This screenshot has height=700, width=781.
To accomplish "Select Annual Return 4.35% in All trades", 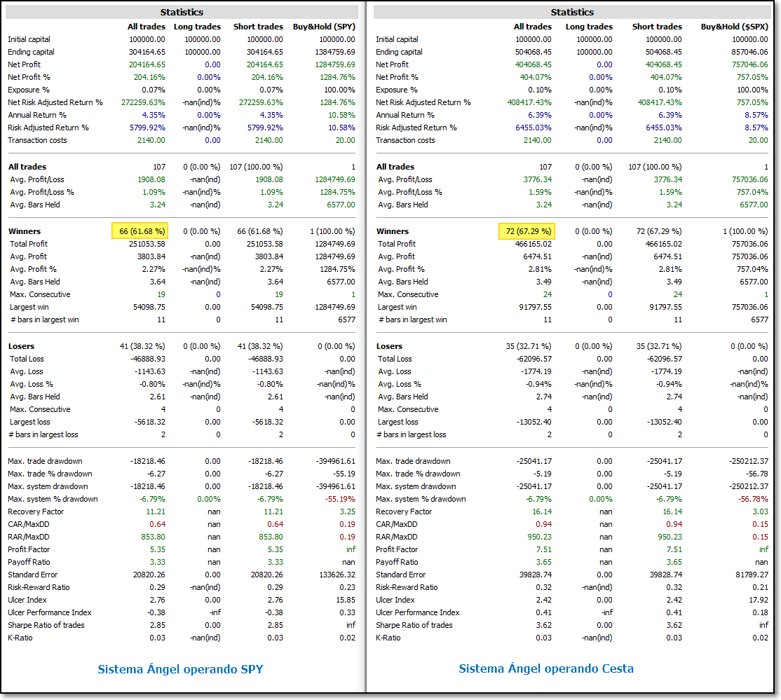I will click(154, 115).
